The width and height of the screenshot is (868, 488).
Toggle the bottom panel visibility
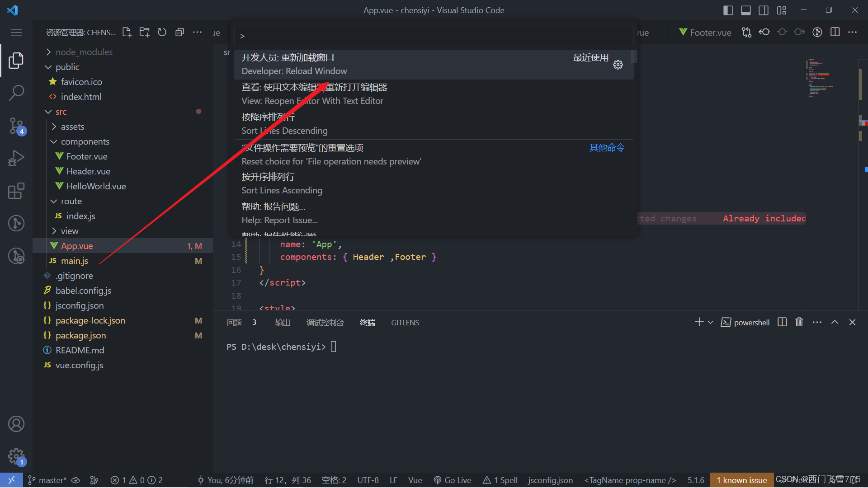(x=746, y=9)
